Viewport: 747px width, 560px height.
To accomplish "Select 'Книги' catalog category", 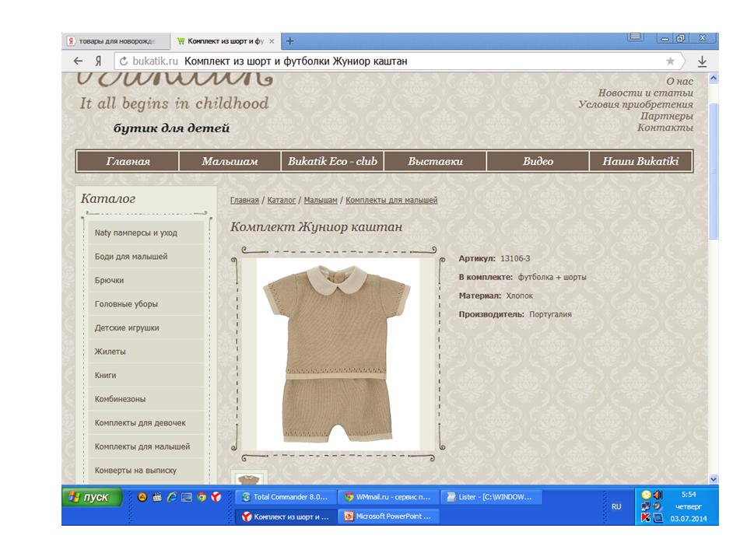I will [146, 375].
